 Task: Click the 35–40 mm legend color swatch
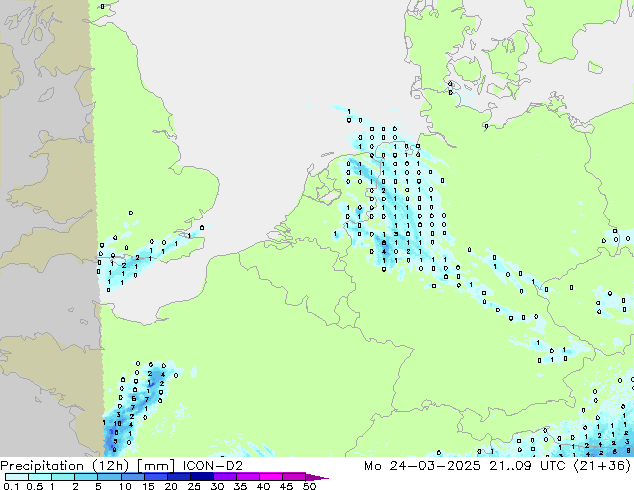click(x=247, y=477)
